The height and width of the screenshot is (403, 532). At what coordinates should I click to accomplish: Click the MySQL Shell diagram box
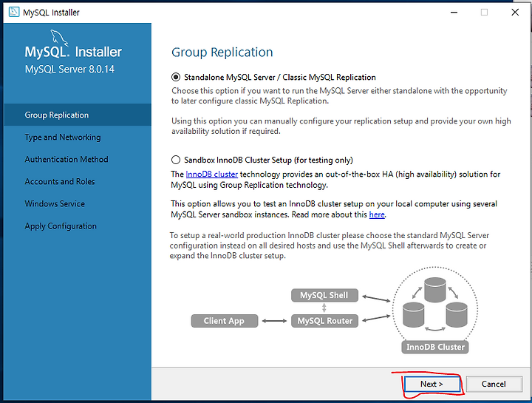[x=324, y=295]
